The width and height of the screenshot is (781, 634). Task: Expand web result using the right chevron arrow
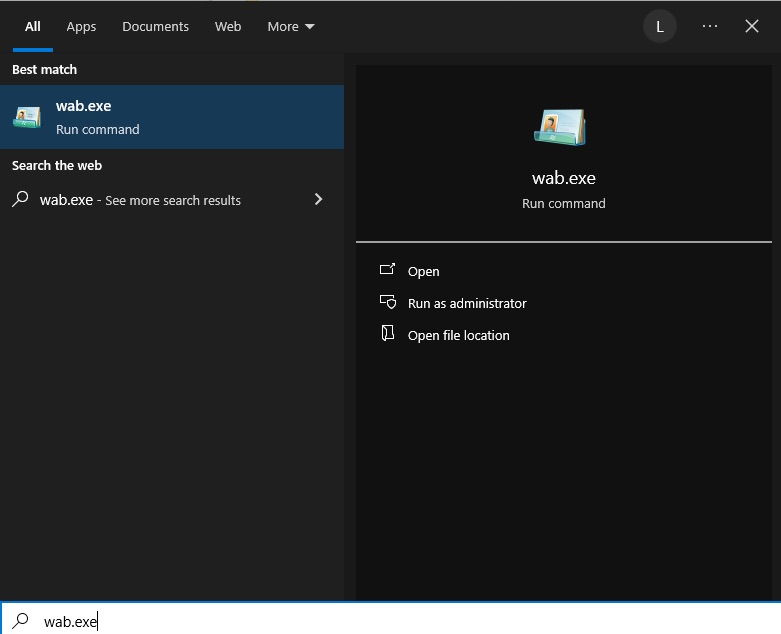tap(319, 199)
